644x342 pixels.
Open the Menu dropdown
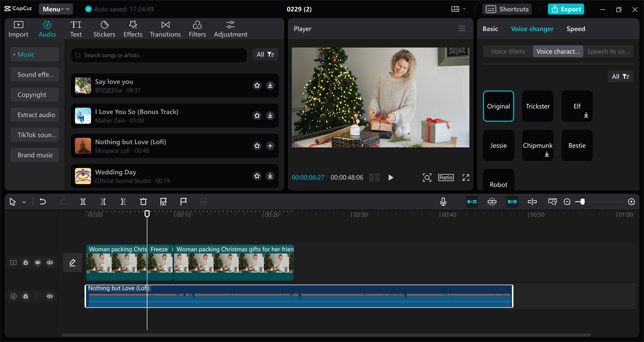56,9
